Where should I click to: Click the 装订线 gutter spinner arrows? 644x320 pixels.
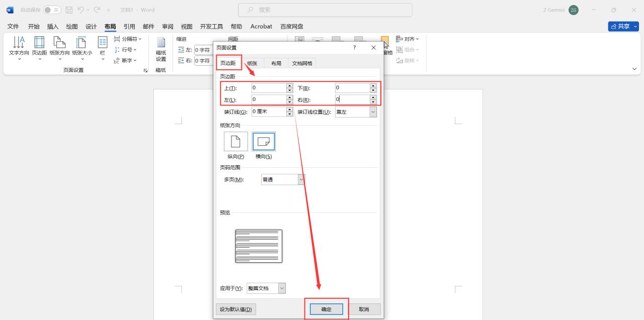(289, 112)
